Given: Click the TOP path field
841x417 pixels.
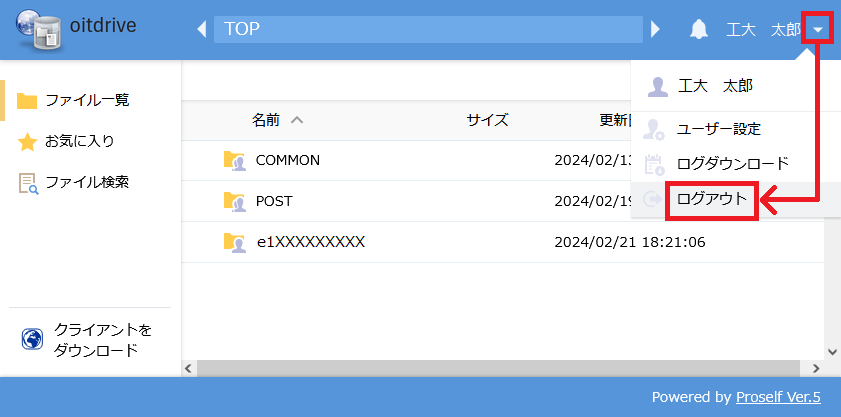Looking at the screenshot, I should 427,29.
